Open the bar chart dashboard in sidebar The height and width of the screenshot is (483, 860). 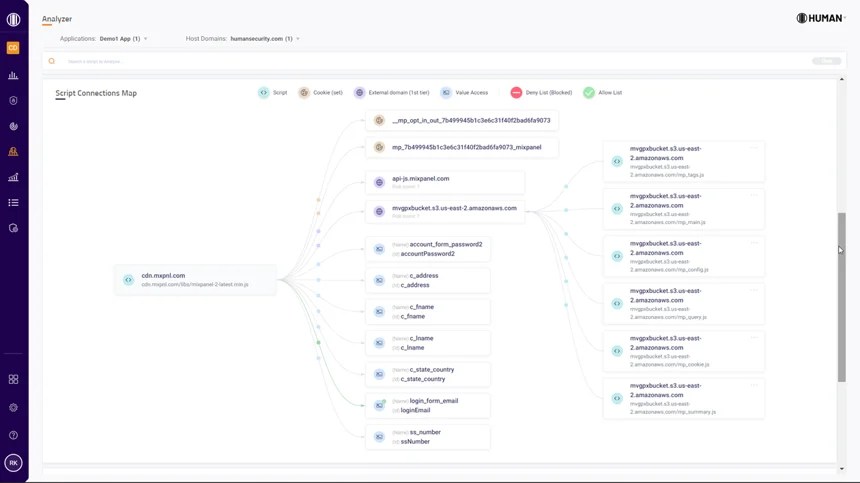13,75
